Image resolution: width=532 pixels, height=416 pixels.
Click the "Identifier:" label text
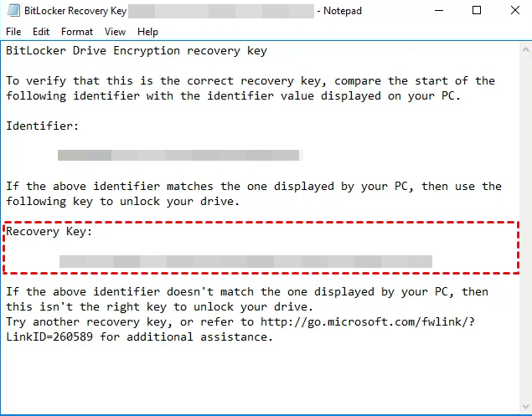tap(43, 126)
